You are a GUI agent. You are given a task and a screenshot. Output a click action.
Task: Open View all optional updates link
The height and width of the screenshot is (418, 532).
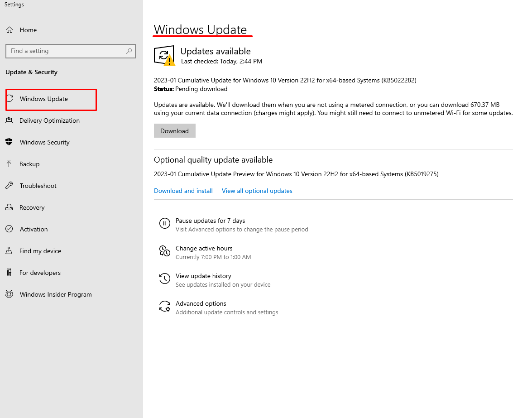(x=257, y=191)
